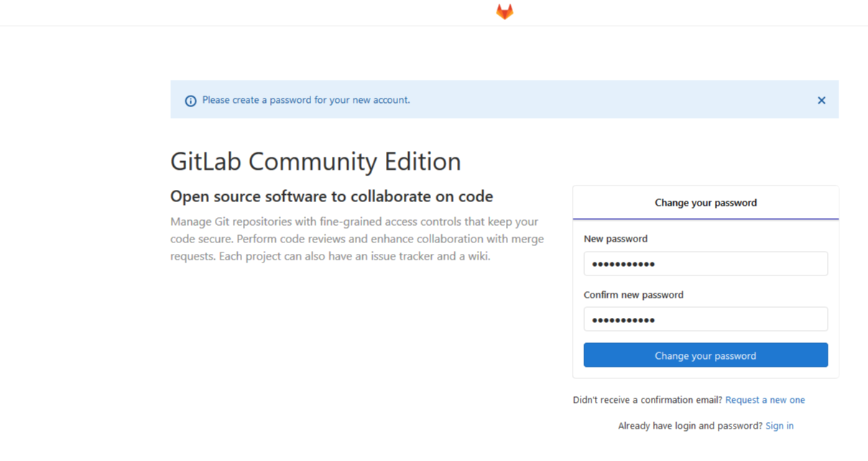Follow the Sign in link
Screen dimensions: 868x461
pyautogui.click(x=780, y=426)
